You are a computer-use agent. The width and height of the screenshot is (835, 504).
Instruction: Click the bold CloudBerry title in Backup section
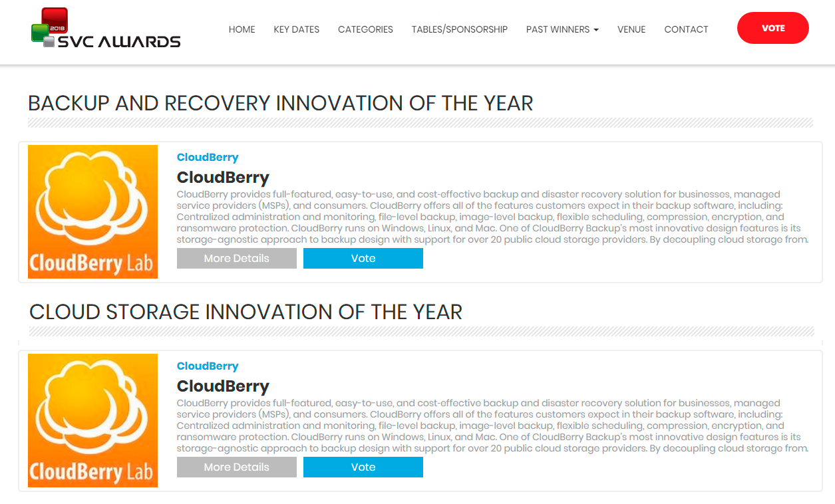[x=223, y=178]
